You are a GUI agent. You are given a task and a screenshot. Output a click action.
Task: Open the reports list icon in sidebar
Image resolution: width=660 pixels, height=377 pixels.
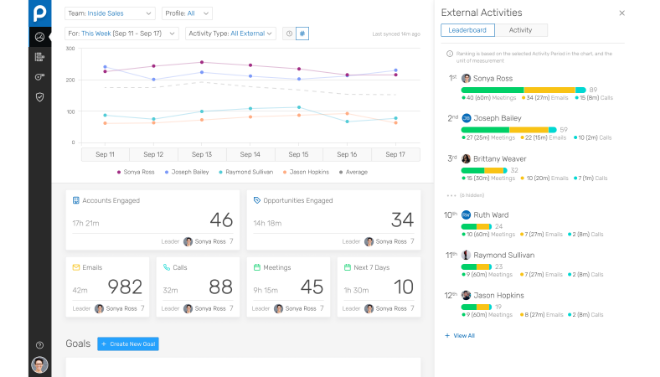click(40, 57)
